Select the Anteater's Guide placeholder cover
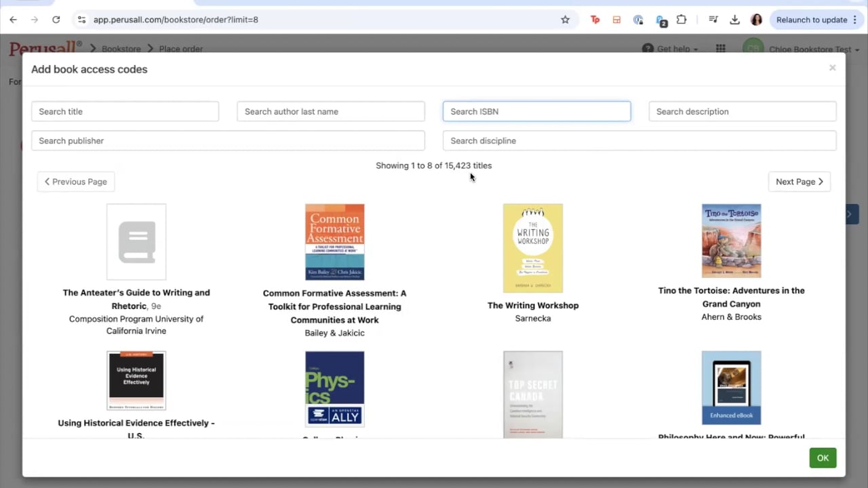Image resolution: width=868 pixels, height=488 pixels. [x=136, y=242]
